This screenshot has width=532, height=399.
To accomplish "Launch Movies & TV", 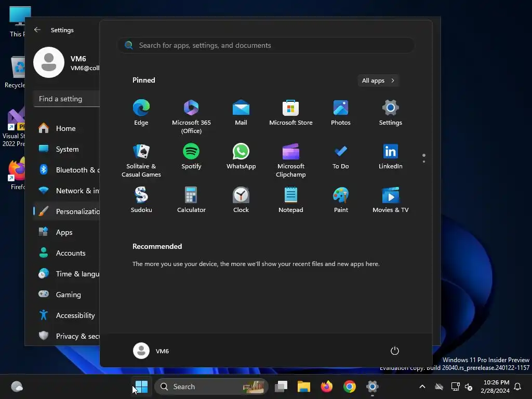I will point(391,200).
